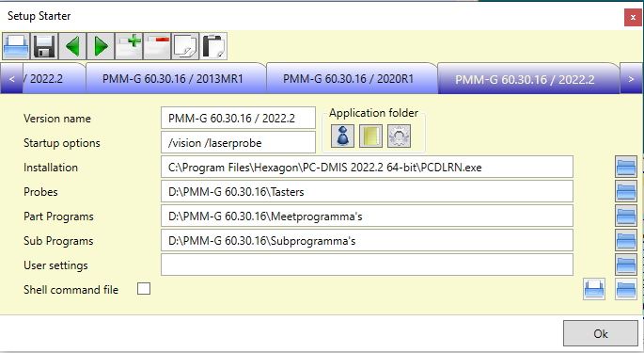Click the Shell command file label
Screen dimensions: 644x353
click(x=71, y=290)
